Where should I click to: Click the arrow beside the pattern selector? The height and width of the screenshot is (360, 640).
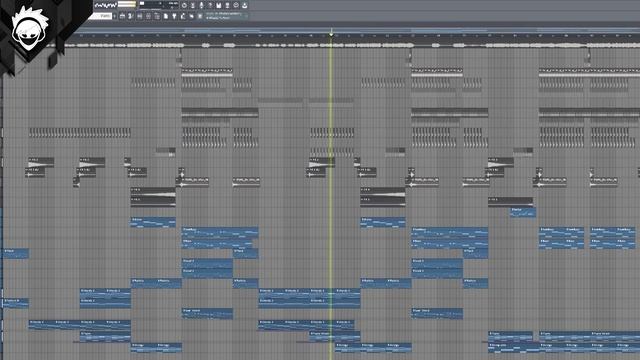click(115, 16)
